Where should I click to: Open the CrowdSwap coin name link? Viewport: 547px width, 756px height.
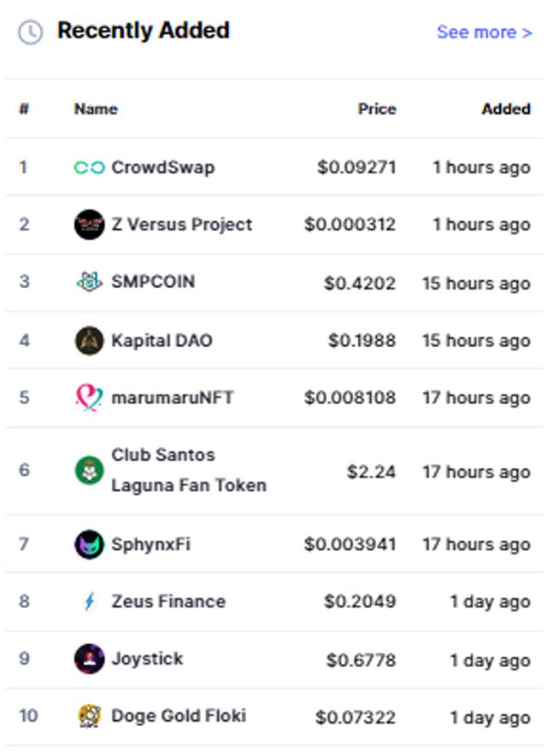(163, 167)
